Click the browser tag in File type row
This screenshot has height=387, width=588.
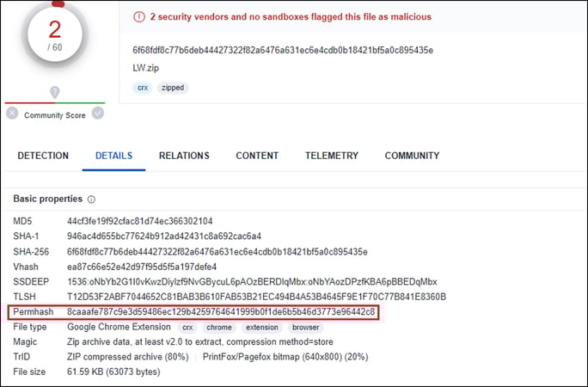click(x=305, y=327)
